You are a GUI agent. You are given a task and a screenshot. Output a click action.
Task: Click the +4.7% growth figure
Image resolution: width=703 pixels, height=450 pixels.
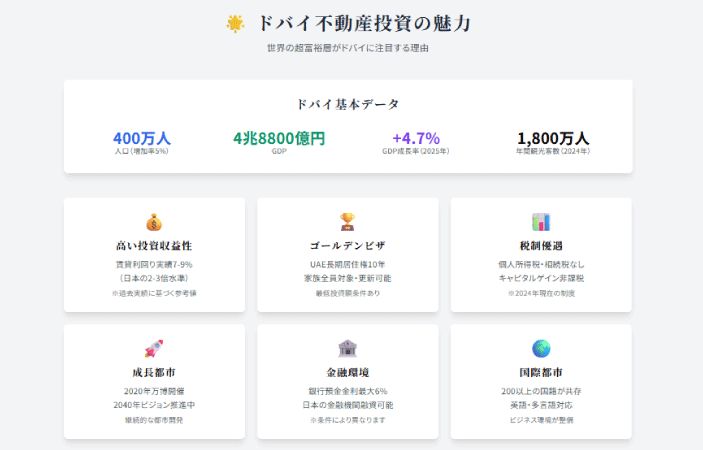[x=416, y=138]
